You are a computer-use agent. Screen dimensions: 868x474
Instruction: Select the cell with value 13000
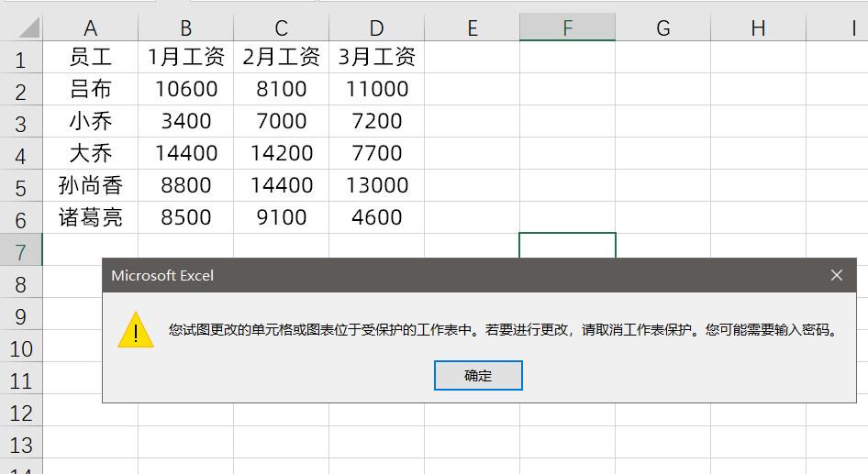click(x=376, y=185)
